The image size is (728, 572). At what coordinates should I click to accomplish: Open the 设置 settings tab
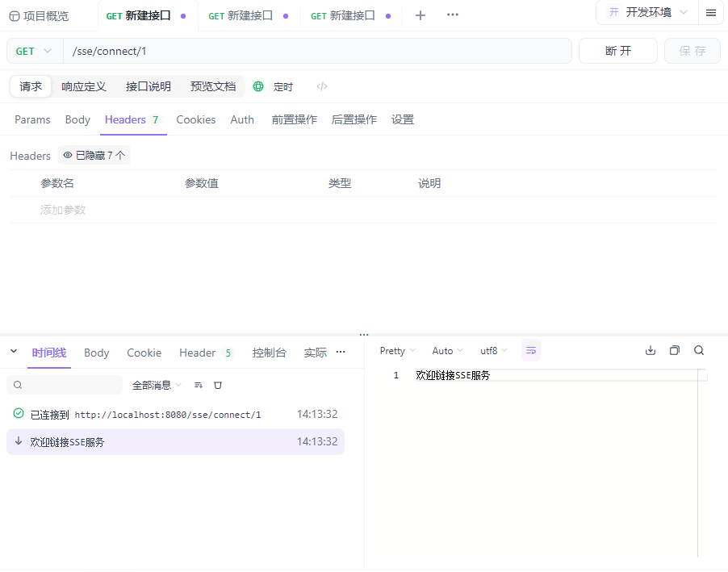[403, 119]
